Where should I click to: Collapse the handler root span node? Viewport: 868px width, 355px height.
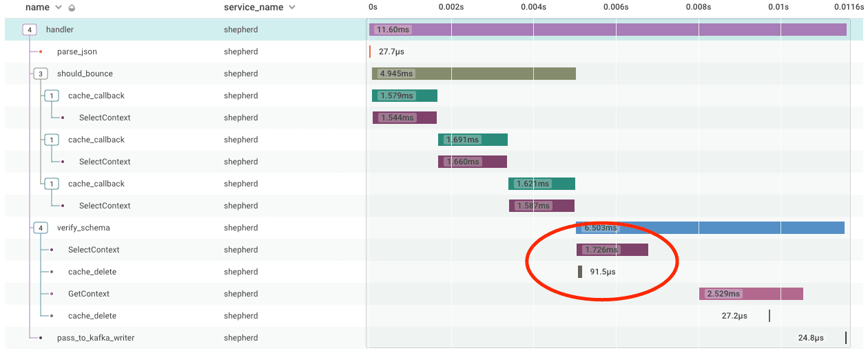pos(30,30)
